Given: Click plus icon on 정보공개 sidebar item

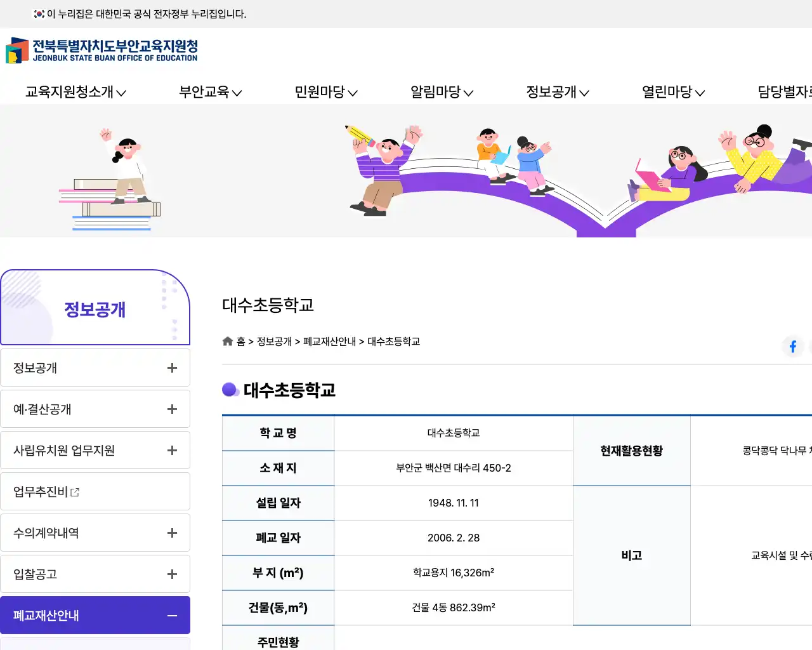Looking at the screenshot, I should (172, 368).
